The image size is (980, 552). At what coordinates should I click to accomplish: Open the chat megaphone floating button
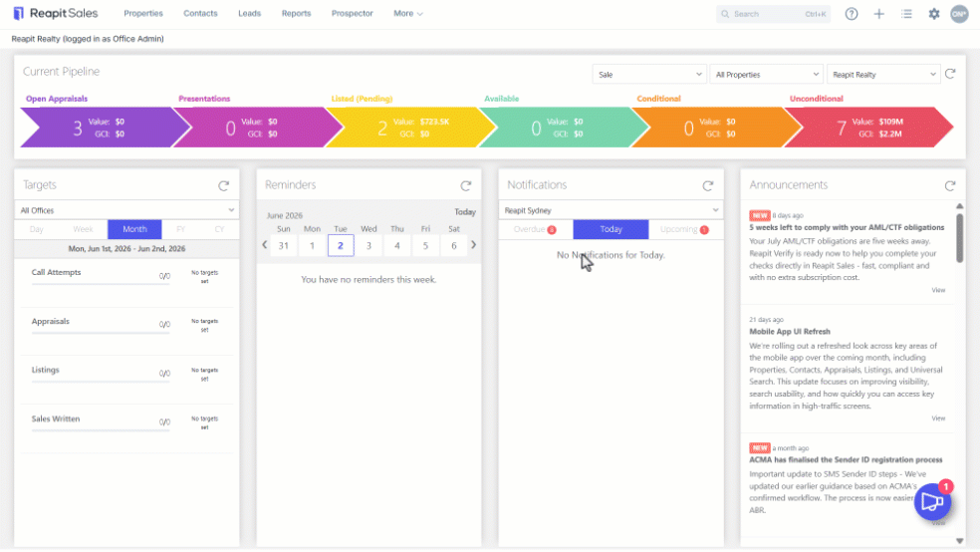point(932,501)
